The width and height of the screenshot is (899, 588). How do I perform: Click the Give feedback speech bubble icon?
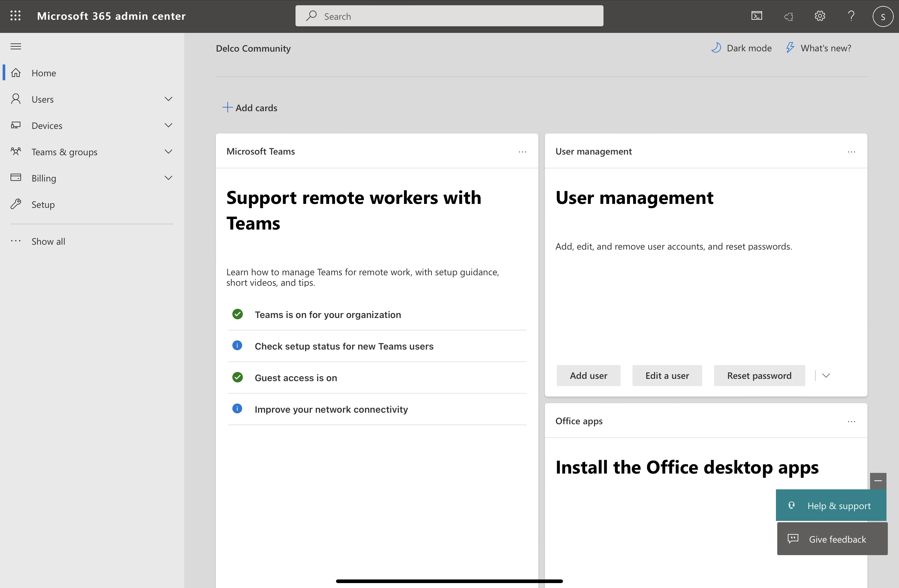[793, 539]
